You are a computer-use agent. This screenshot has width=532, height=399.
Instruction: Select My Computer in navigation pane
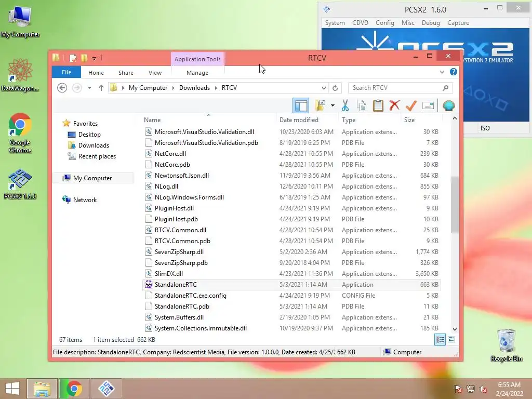click(x=92, y=178)
